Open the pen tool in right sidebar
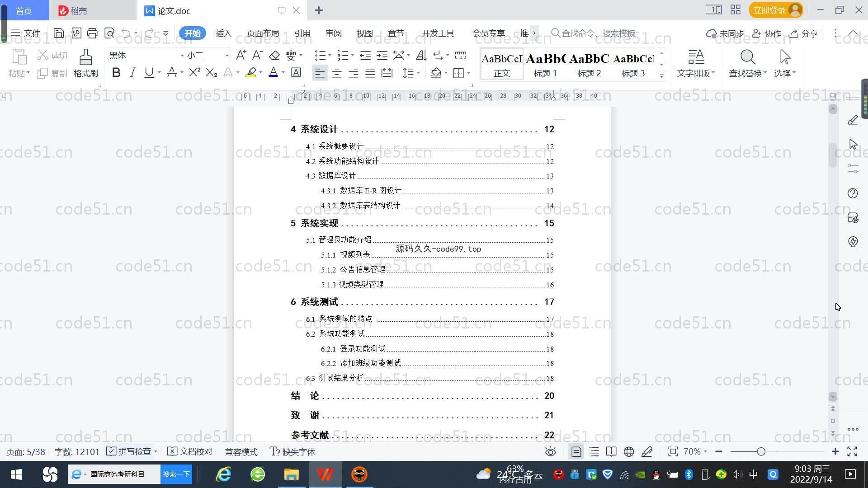Screen dimensions: 868x488 853,120
